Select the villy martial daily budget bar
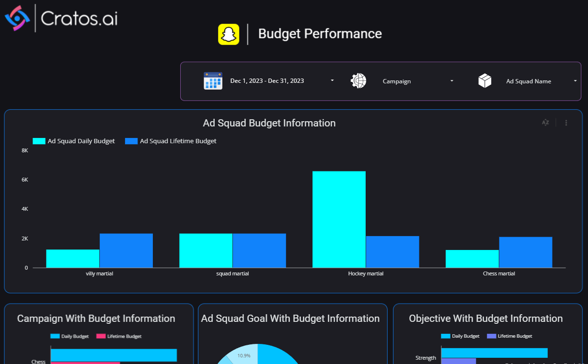This screenshot has height=364, width=588. click(x=73, y=259)
